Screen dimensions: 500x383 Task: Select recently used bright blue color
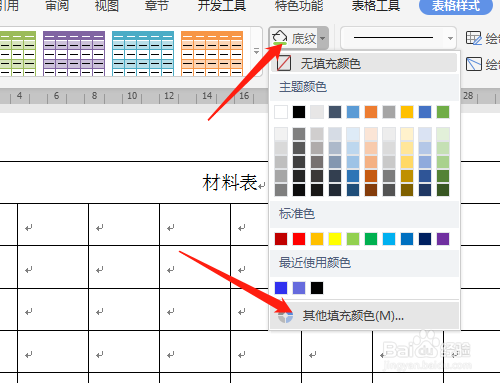coord(281,288)
